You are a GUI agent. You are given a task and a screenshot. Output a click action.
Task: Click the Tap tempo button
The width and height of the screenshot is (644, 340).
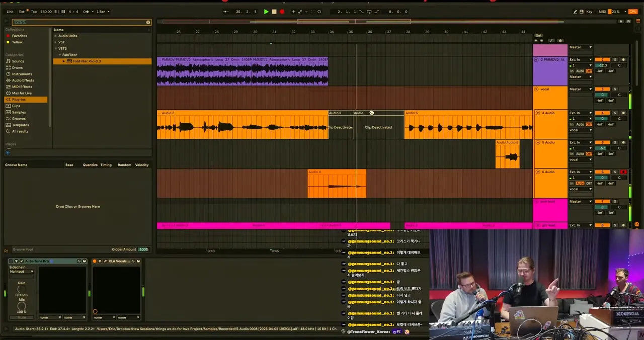point(34,12)
